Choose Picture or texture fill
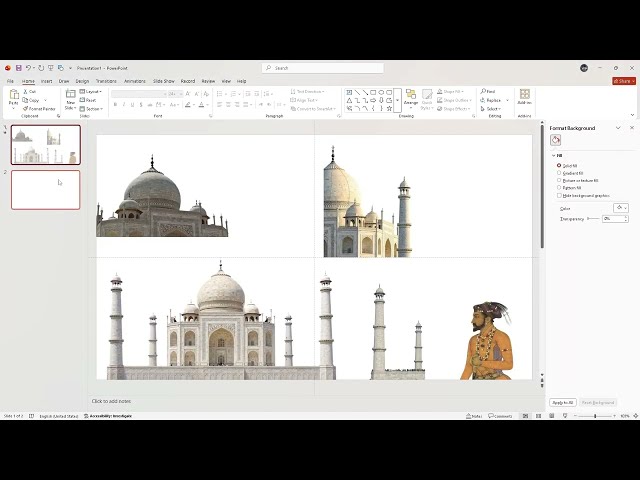Viewport: 640px width, 480px height. (559, 180)
